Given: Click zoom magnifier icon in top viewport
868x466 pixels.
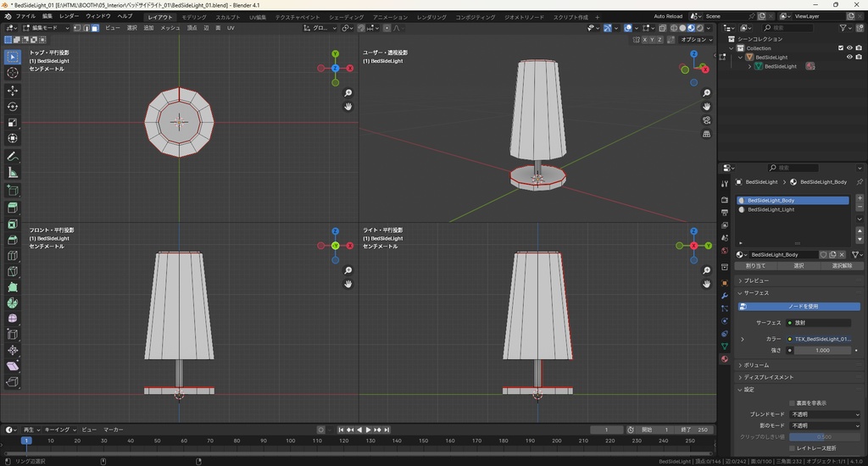Looking at the screenshot, I should pos(348,93).
